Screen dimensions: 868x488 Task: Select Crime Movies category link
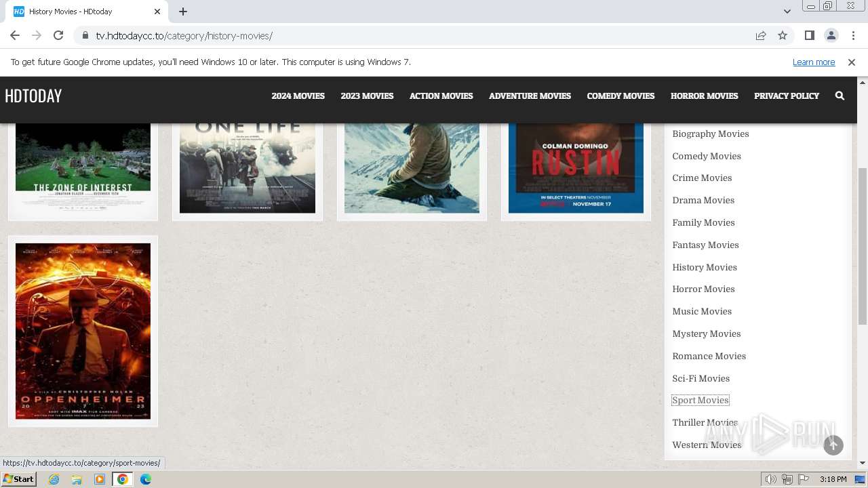point(702,178)
